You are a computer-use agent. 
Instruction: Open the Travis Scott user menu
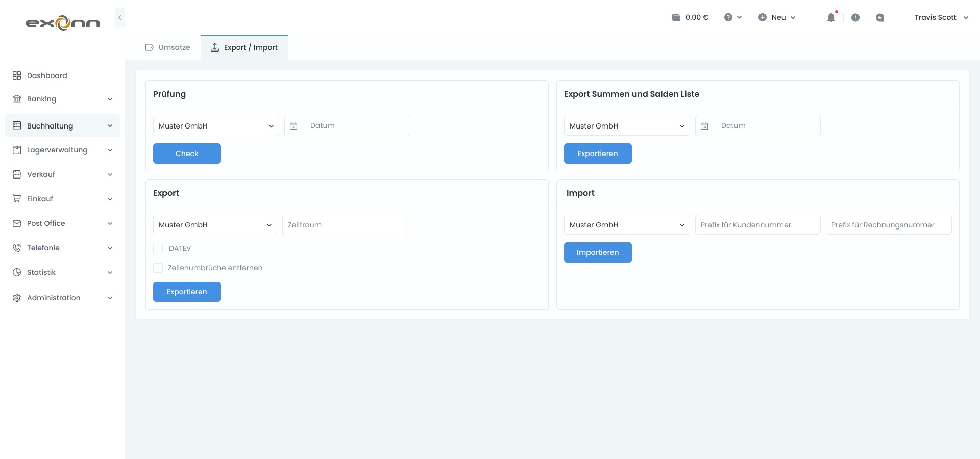pos(941,17)
